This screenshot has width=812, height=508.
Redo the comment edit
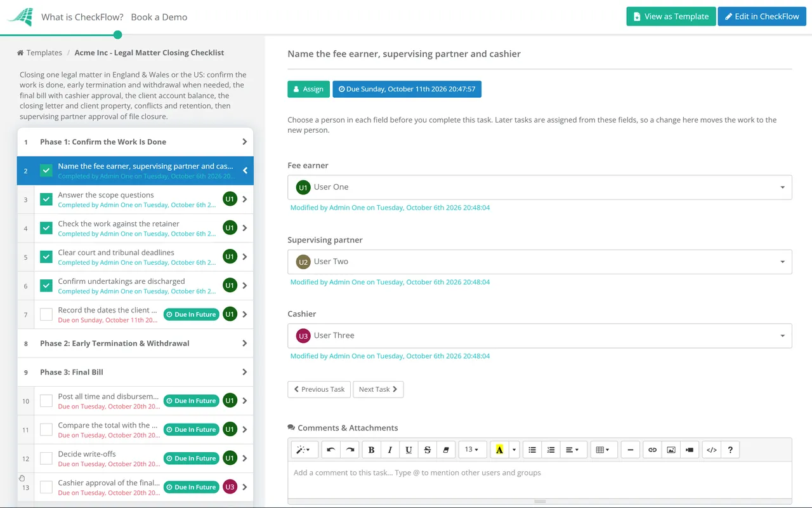(x=350, y=450)
